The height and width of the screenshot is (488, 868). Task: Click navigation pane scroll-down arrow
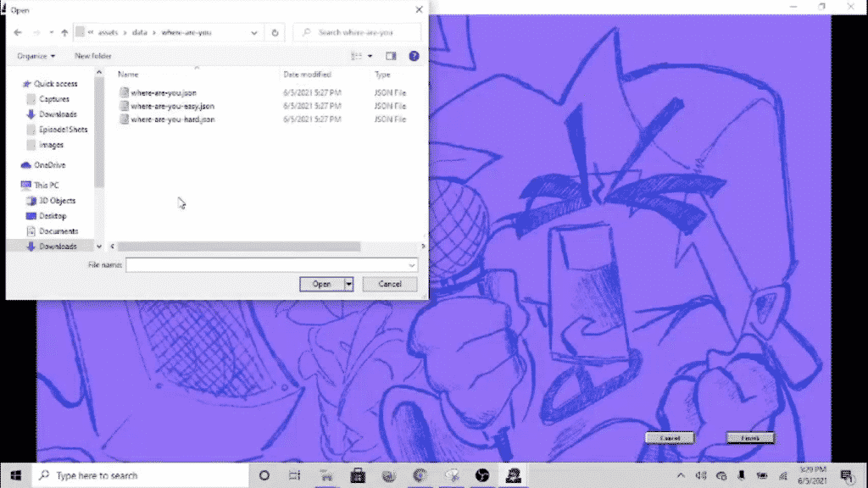pos(99,247)
